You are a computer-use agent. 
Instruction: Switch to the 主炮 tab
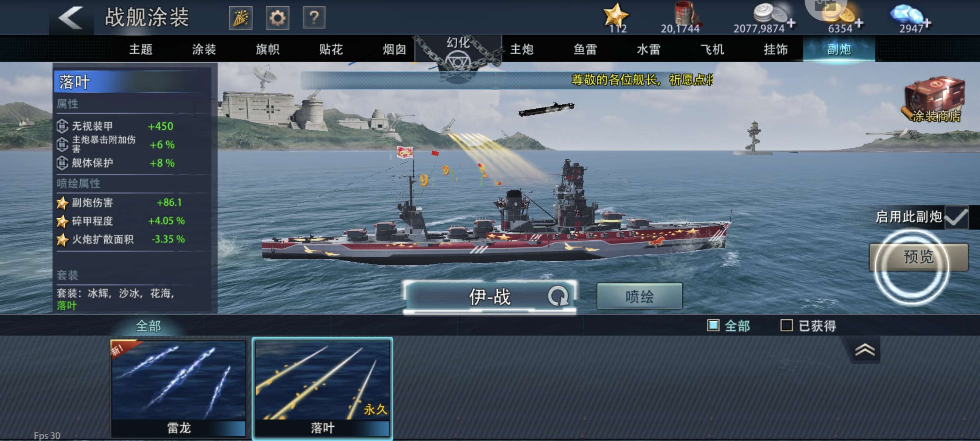[x=522, y=49]
